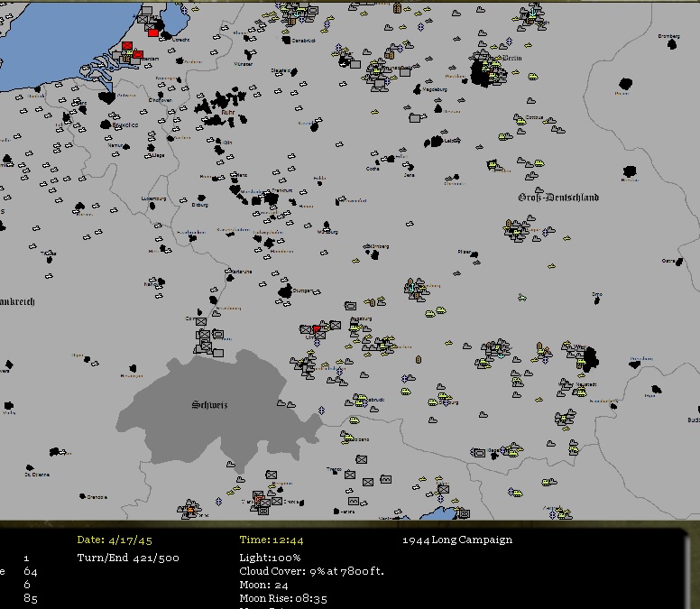700x609 pixels.
Task: Click the Cottbus city label
Action: [x=534, y=117]
